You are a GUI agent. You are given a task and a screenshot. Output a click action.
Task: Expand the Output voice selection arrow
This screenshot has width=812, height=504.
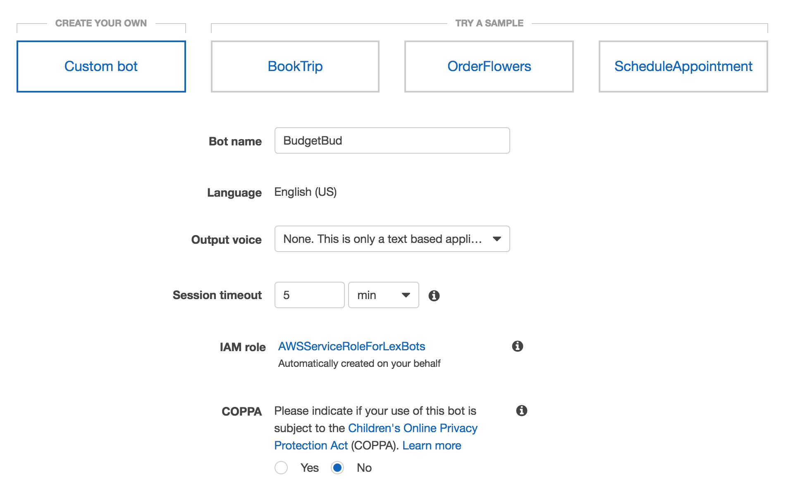click(497, 239)
